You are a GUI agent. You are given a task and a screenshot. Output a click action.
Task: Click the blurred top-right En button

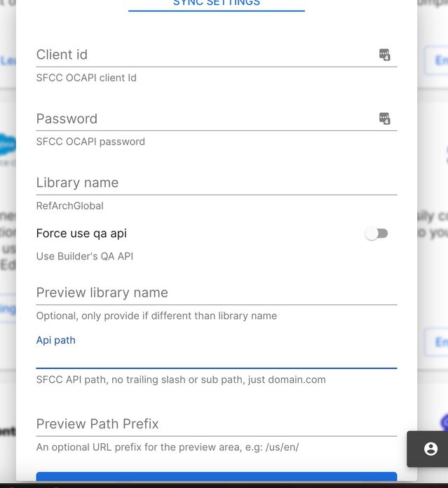pyautogui.click(x=437, y=60)
